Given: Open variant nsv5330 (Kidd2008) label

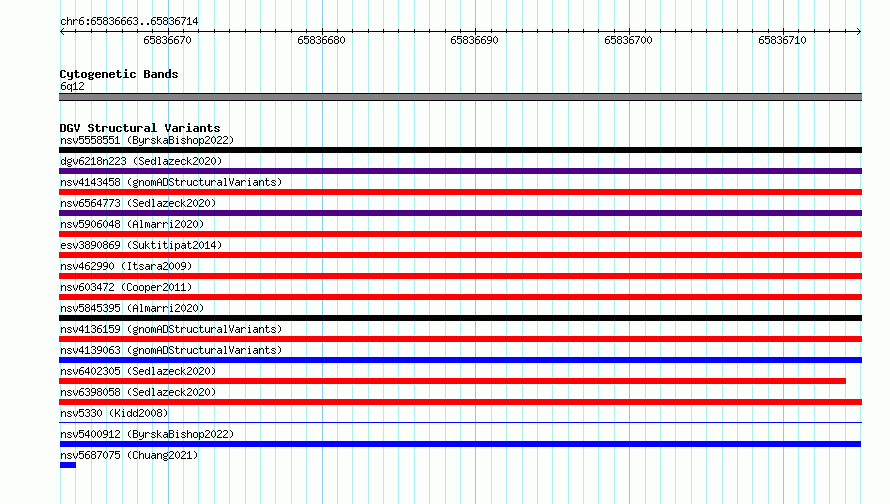Looking at the screenshot, I should [x=114, y=413].
